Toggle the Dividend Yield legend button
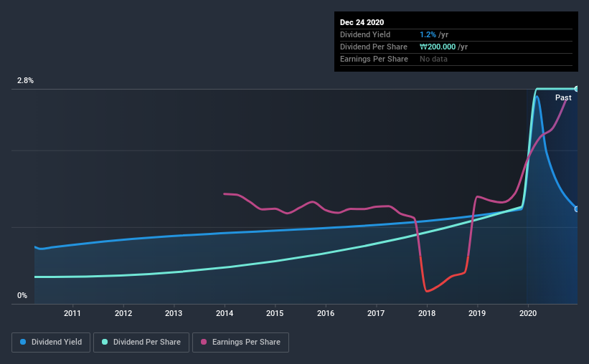Screen dimensions: 589x364 click(x=51, y=343)
